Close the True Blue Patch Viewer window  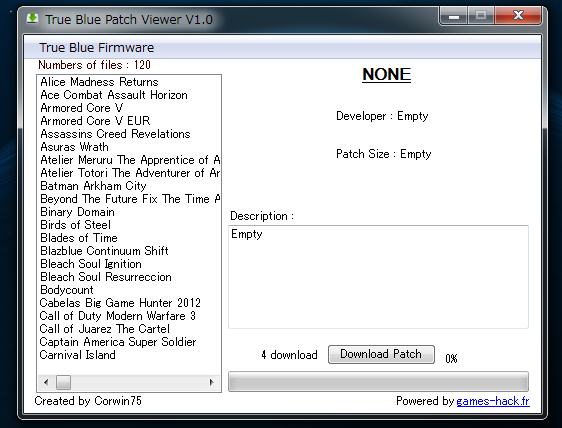coord(518,15)
